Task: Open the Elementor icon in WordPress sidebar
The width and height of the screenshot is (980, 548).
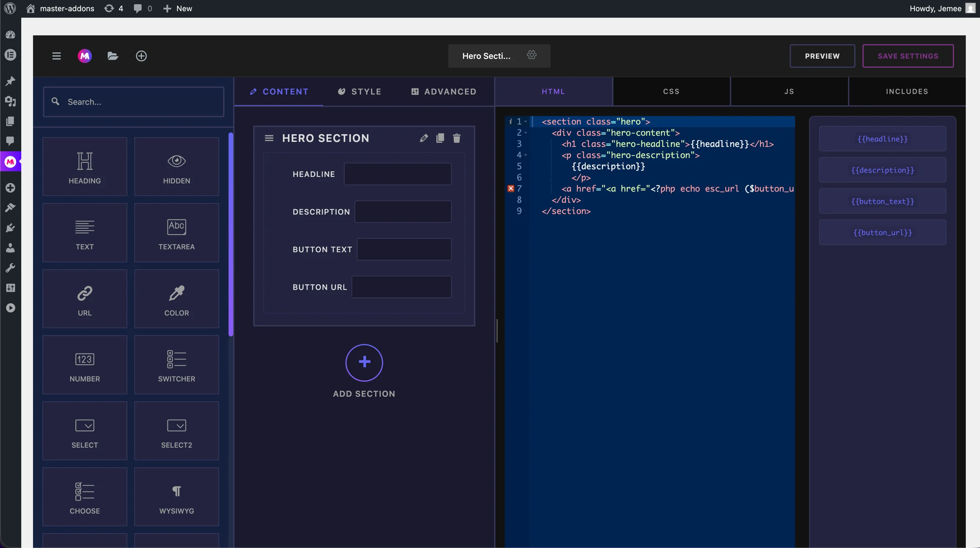Action: tap(10, 55)
